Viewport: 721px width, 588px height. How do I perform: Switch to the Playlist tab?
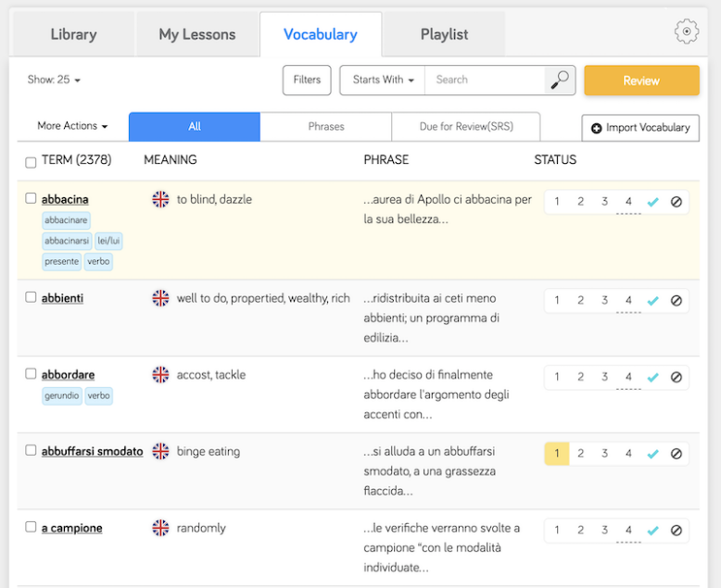tap(444, 35)
